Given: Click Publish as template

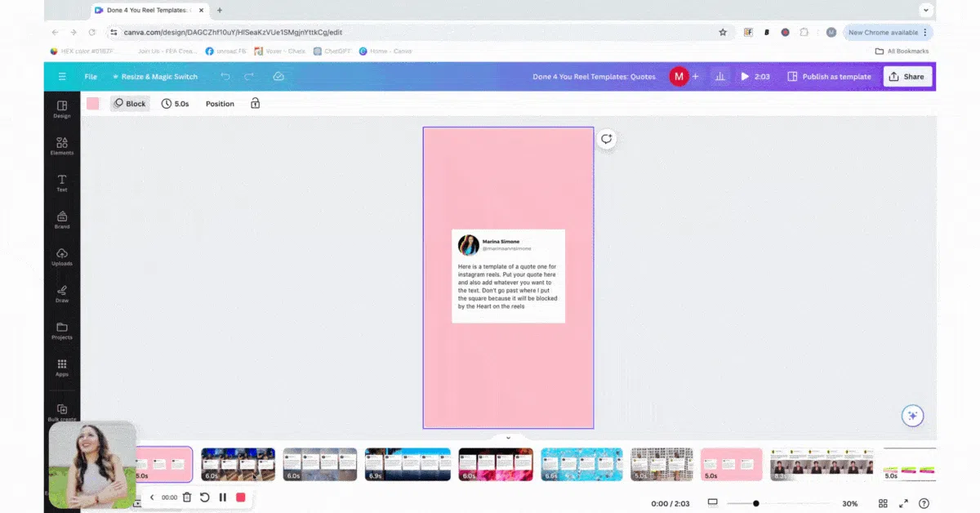Looking at the screenshot, I should pyautogui.click(x=829, y=77).
